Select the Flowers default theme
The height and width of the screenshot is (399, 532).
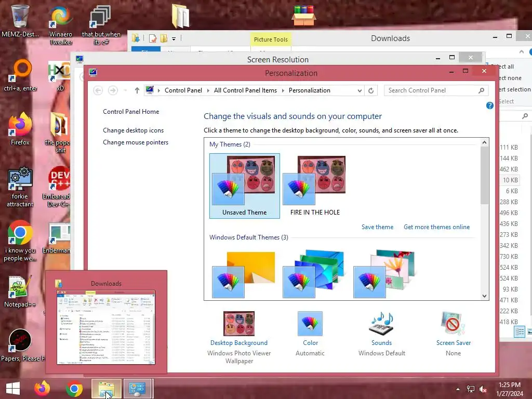[384, 274]
